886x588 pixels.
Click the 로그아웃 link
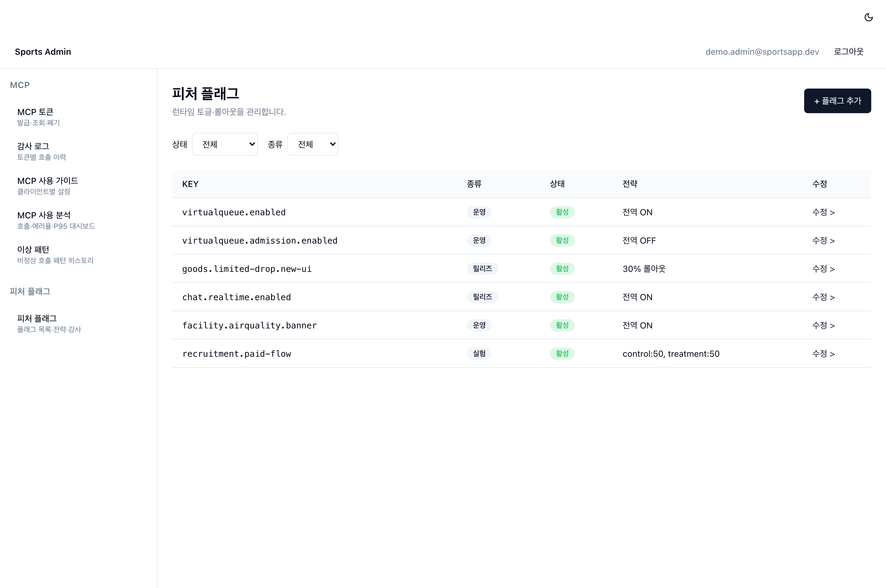click(x=848, y=52)
